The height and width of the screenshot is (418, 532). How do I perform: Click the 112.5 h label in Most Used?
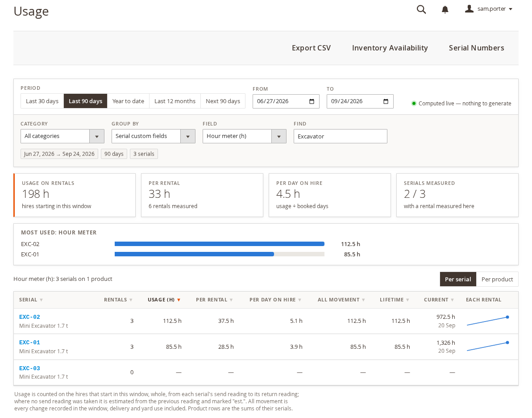(350, 244)
